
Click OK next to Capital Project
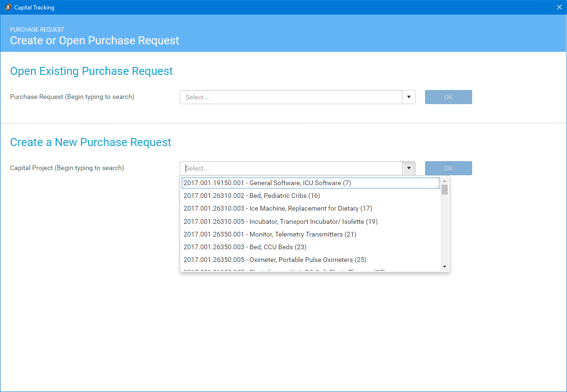click(x=448, y=168)
